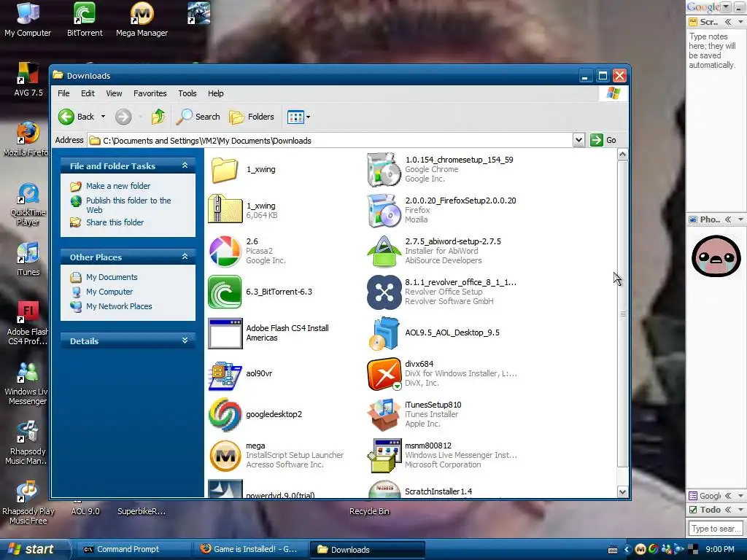
Task: Open the Photos gadget options arrow
Action: 741,219
